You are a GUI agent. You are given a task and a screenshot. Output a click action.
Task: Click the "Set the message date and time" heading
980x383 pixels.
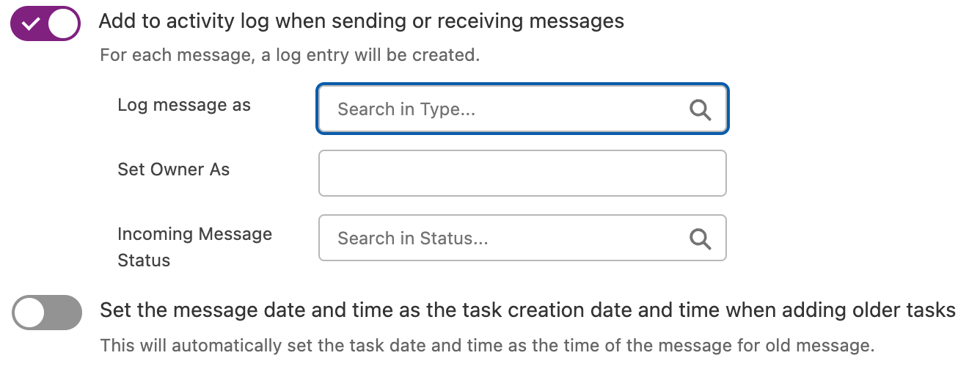[x=527, y=310]
